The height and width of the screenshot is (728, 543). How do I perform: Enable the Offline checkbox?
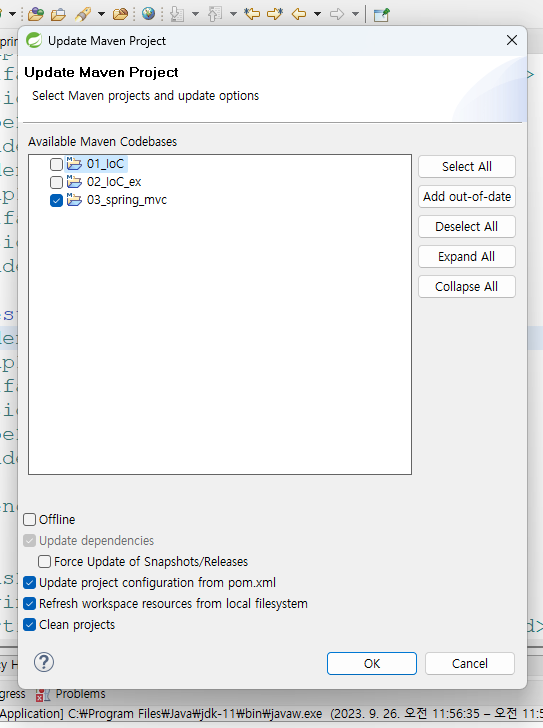(x=30, y=520)
